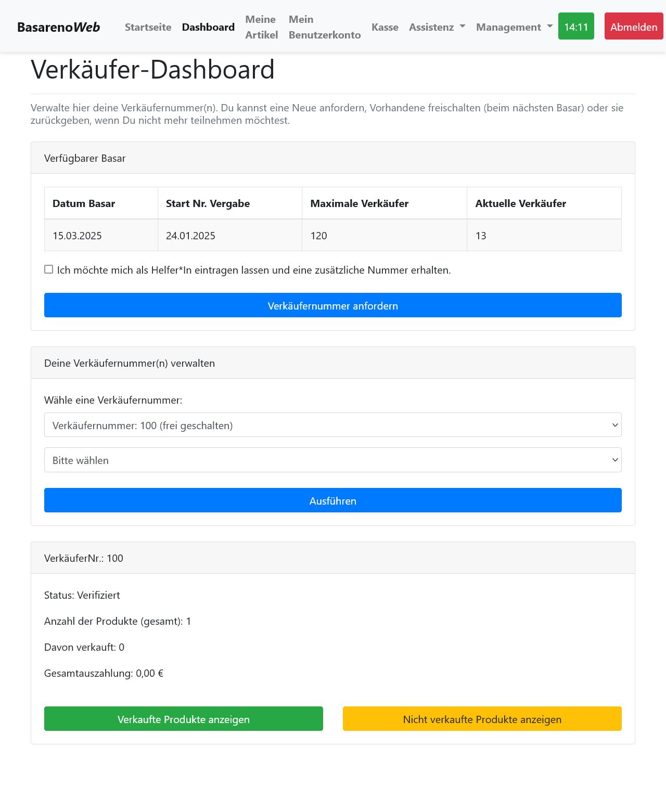
Task: Open the 'Bitte wählen' action dropdown
Action: point(332,460)
